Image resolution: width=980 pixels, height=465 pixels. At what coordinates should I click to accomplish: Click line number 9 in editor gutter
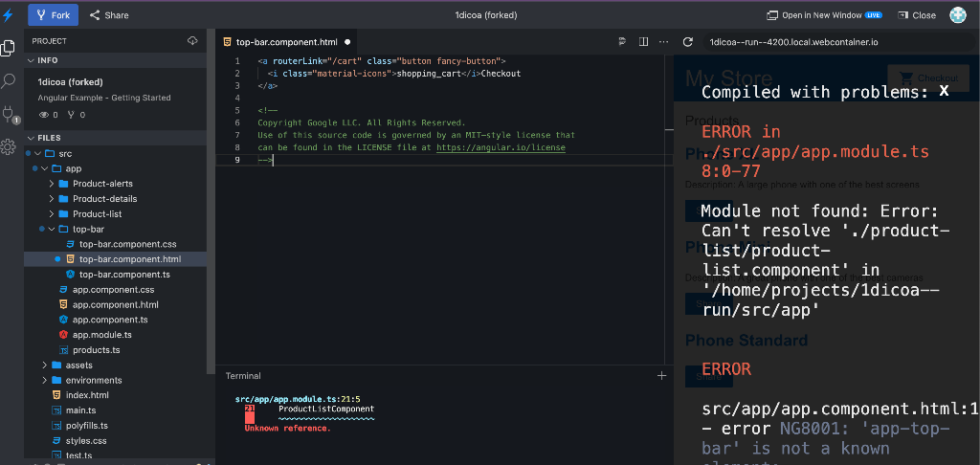tap(237, 160)
